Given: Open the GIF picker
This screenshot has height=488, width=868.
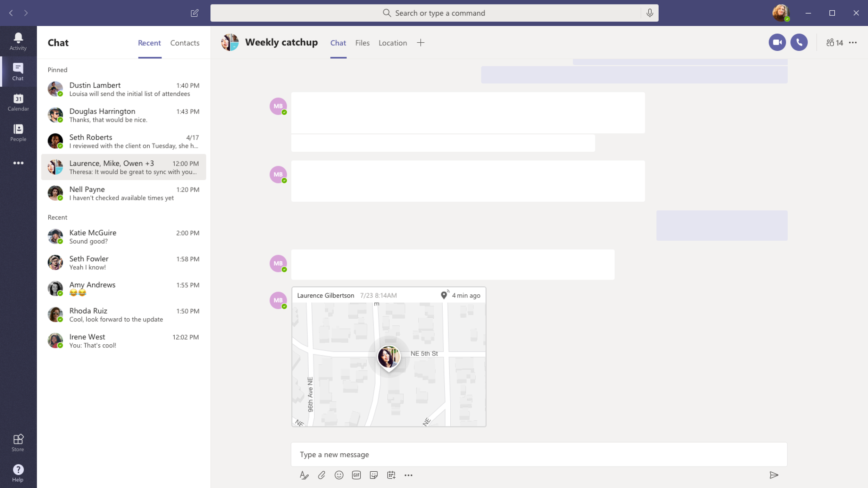Looking at the screenshot, I should tap(356, 475).
